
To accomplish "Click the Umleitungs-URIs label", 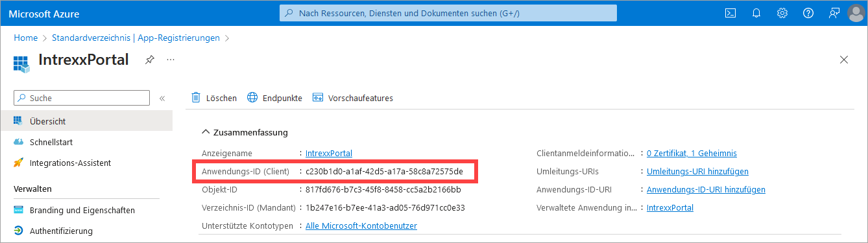I will coord(568,172).
